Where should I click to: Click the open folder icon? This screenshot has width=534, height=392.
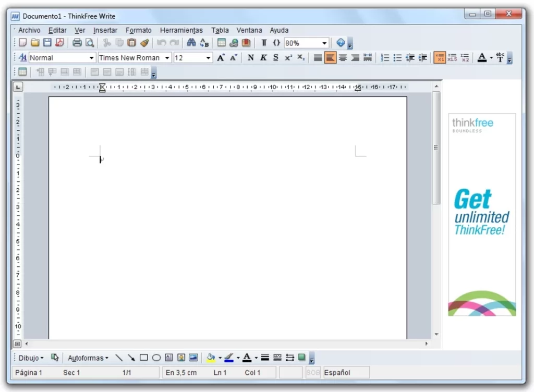35,43
